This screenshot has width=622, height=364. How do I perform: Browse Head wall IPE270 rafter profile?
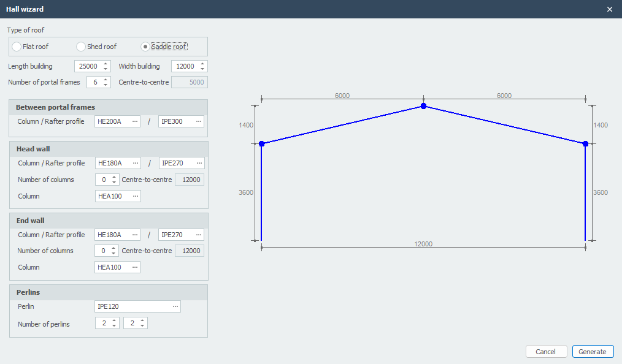[199, 163]
